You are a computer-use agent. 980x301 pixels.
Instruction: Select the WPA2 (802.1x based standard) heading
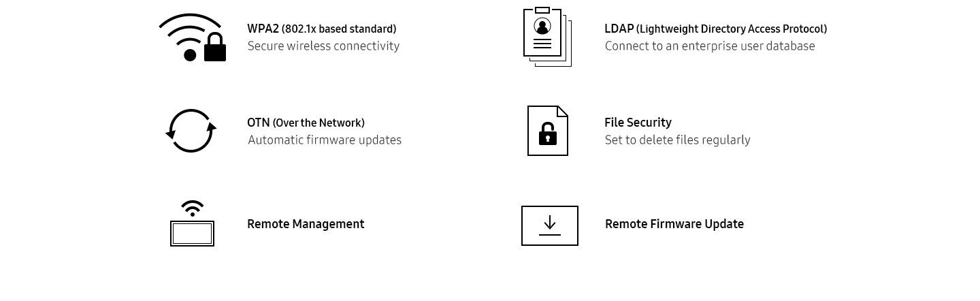click(322, 29)
